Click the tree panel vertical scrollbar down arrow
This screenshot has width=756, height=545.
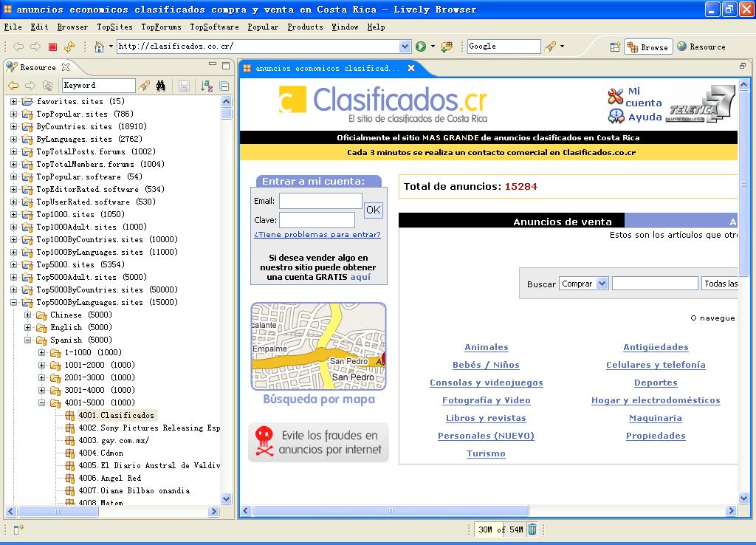point(226,498)
